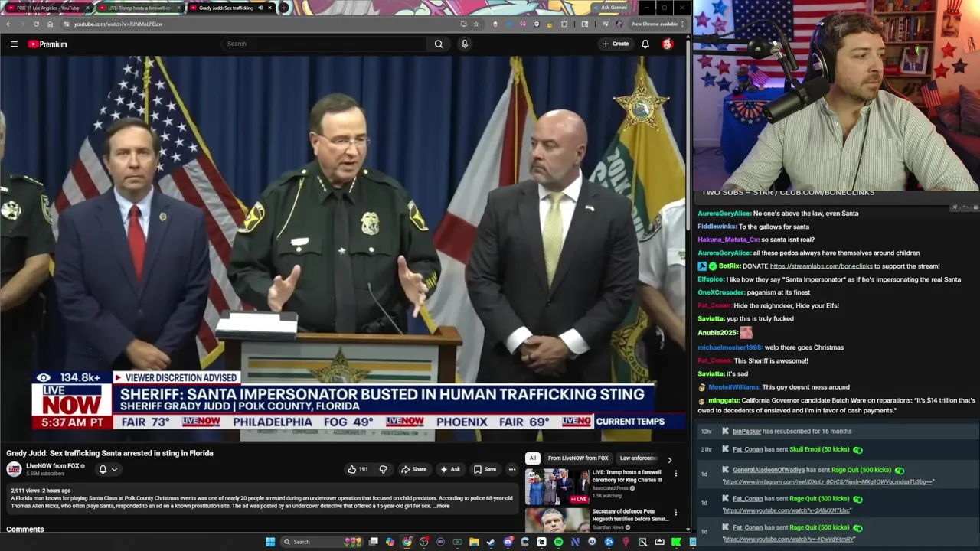980x551 pixels.
Task: Click the Grady Judd video player
Action: click(343, 248)
